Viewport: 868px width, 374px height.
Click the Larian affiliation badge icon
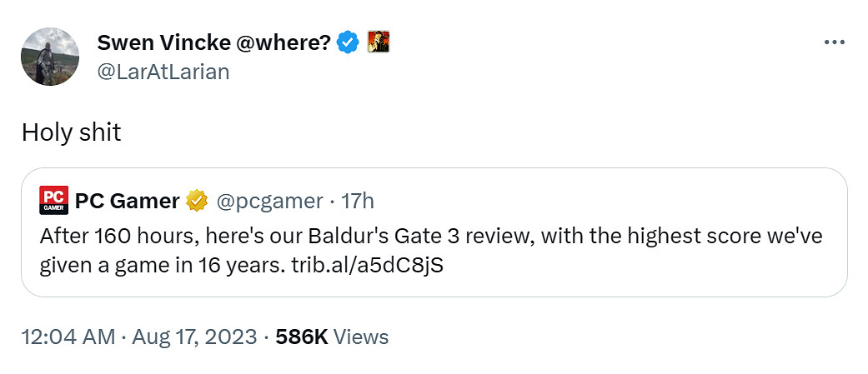tap(379, 42)
